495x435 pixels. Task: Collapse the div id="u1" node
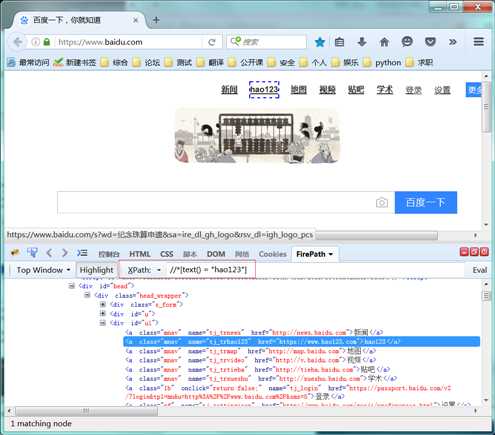click(103, 323)
